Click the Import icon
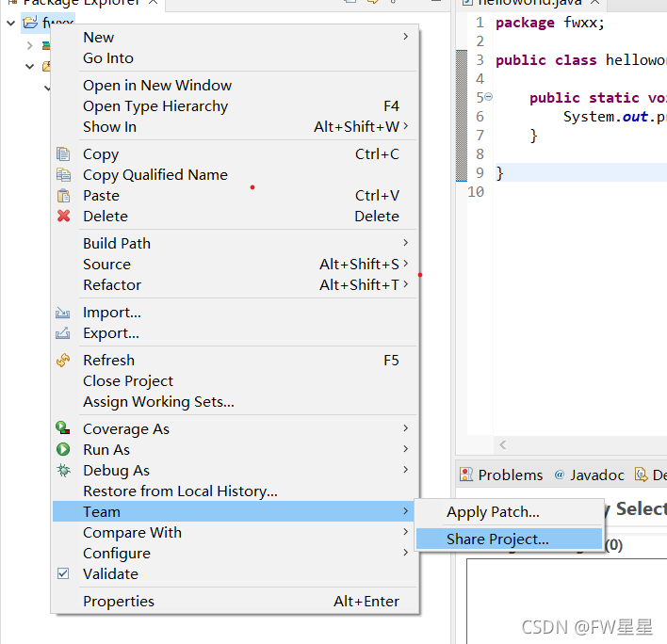667x644 pixels. (x=63, y=313)
